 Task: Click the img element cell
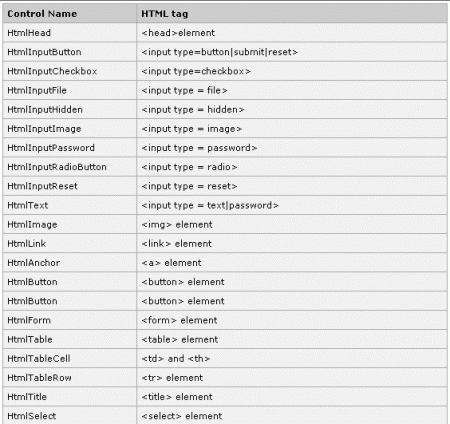(292, 224)
